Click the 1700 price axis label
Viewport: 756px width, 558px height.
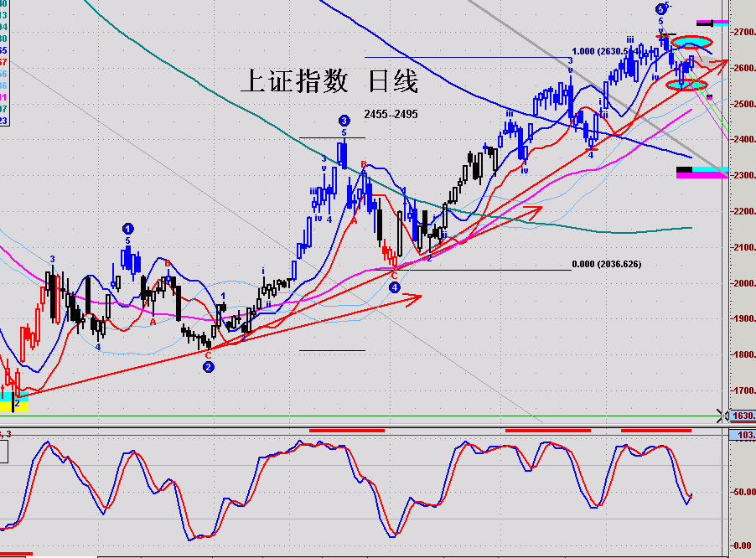click(x=744, y=390)
